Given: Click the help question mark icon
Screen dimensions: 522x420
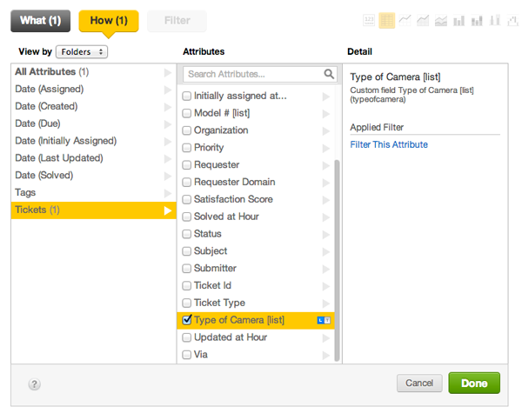Looking at the screenshot, I should click(35, 383).
